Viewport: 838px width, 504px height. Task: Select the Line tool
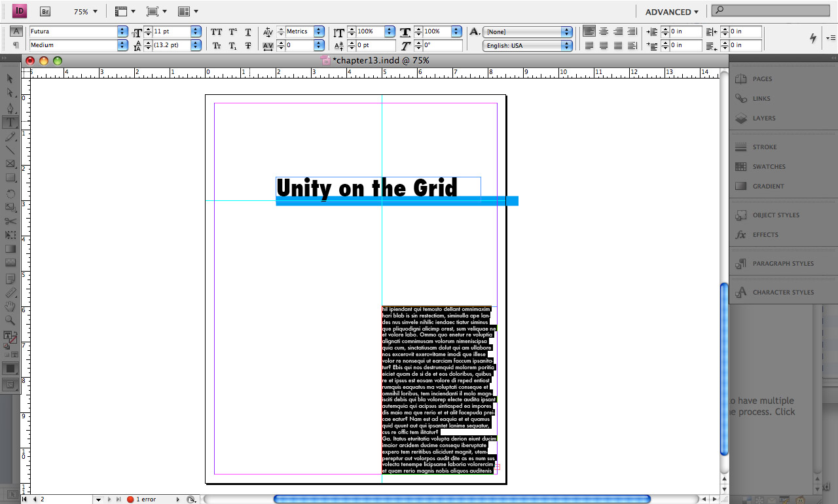point(10,150)
